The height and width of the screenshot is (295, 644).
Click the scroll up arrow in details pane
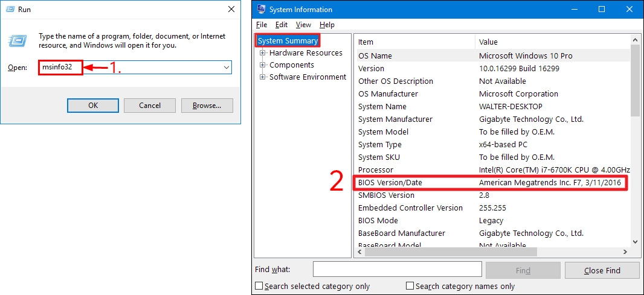tap(635, 40)
